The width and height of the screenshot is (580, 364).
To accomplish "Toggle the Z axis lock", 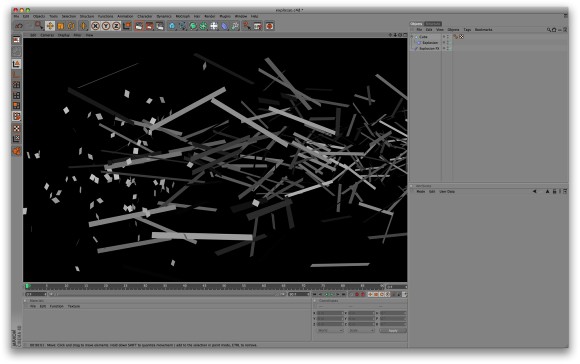I will (116, 26).
